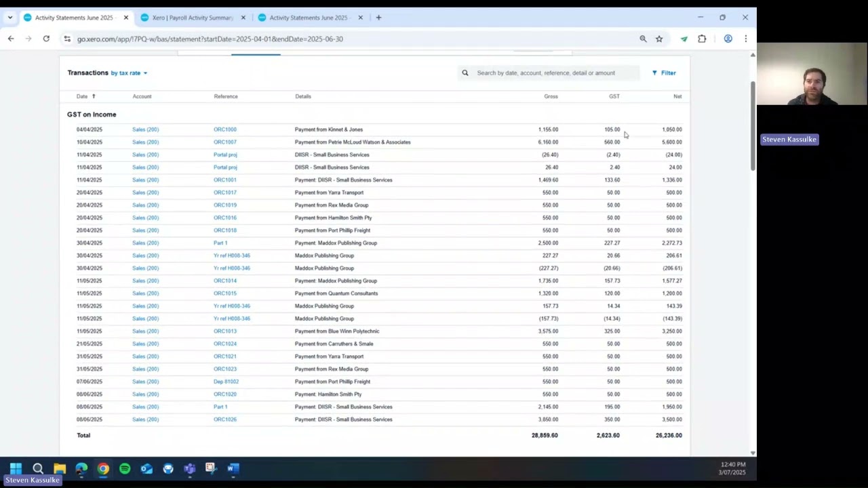Open reference ORC1000 link
This screenshot has height=488, width=868.
[225, 129]
